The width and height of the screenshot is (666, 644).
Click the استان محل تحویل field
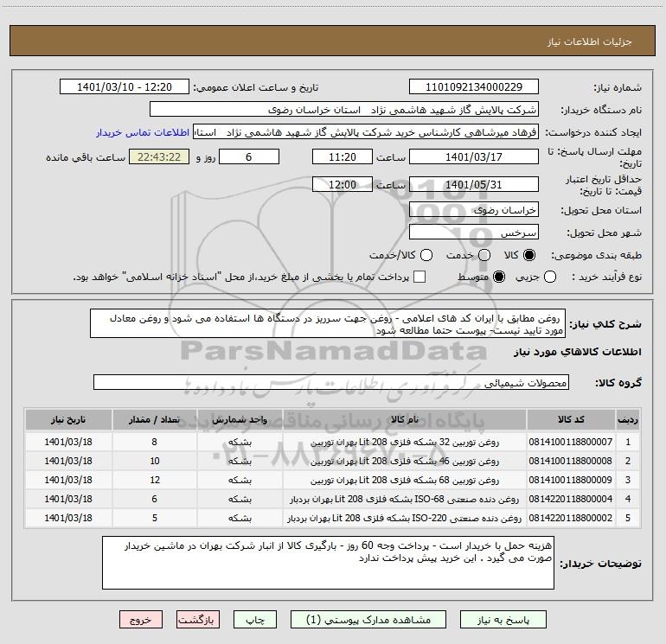(473, 210)
